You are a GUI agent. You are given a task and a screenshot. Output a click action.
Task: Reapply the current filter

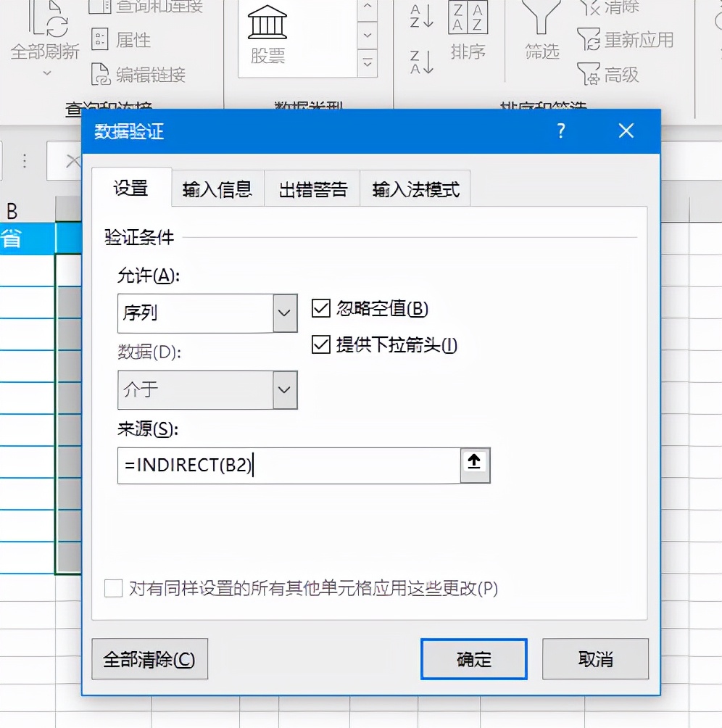[625, 40]
